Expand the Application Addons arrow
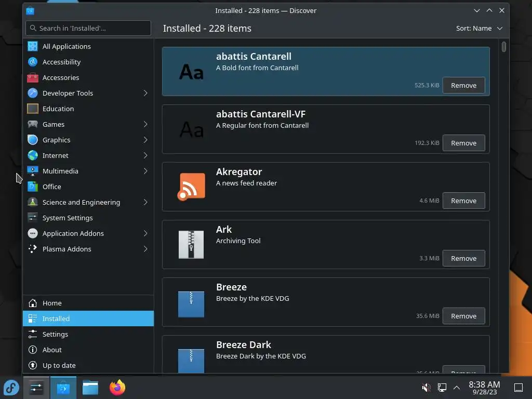Image resolution: width=532 pixels, height=399 pixels. coord(145,233)
